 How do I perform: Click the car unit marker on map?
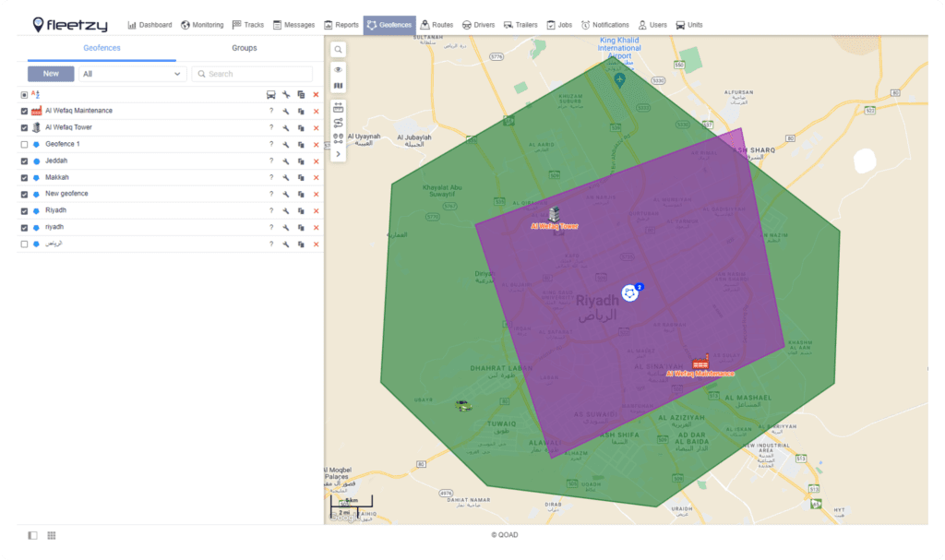coord(463,406)
